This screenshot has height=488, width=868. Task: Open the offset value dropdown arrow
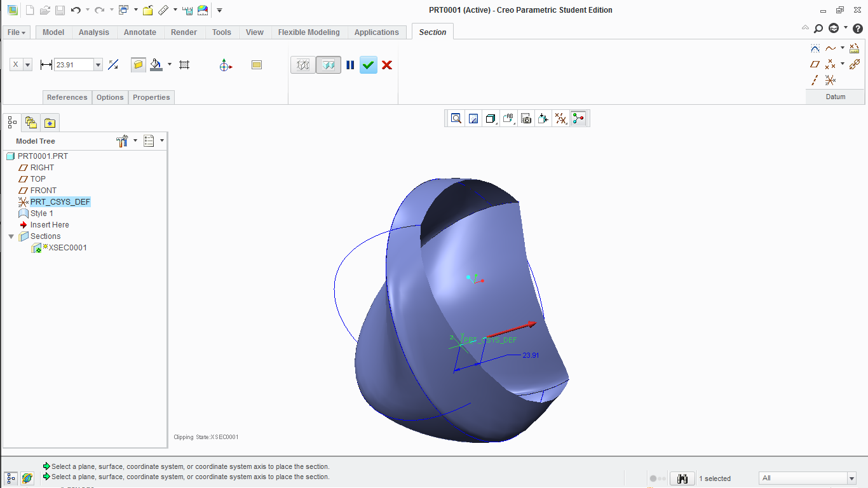tap(98, 65)
